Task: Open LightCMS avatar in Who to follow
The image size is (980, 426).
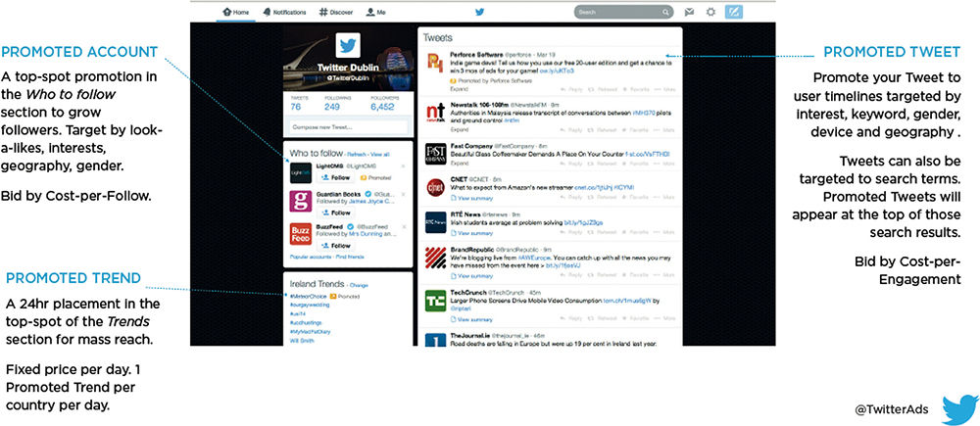Action: click(301, 172)
